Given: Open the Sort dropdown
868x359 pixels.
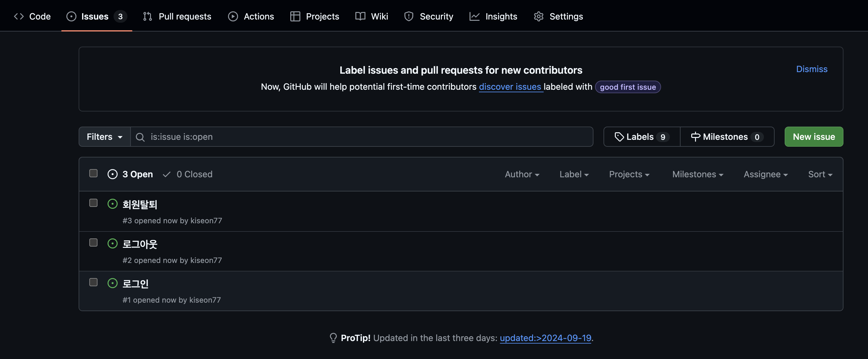Looking at the screenshot, I should tap(820, 174).
